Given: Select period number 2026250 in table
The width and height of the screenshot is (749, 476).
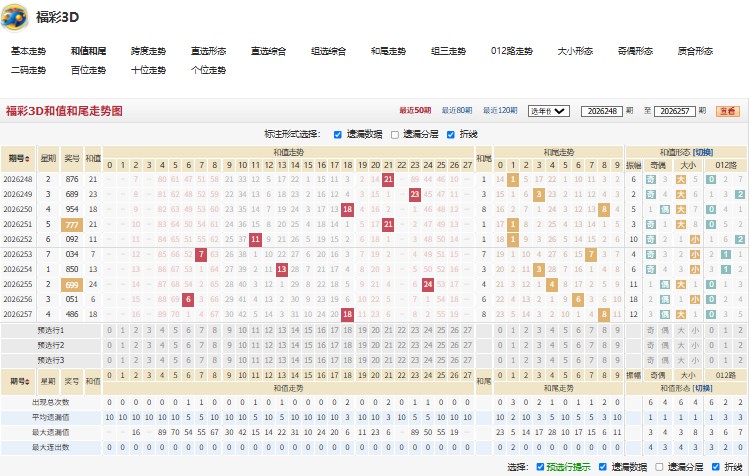Looking at the screenshot, I should pos(18,209).
